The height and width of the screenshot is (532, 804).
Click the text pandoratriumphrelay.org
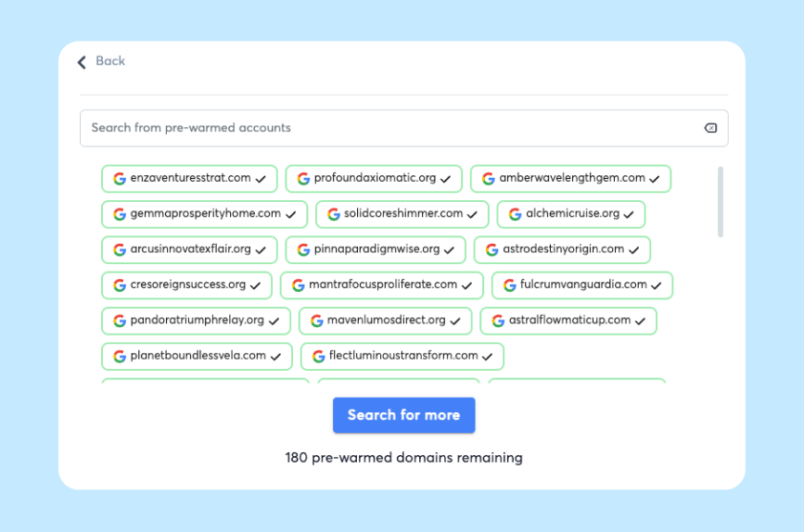[198, 320]
